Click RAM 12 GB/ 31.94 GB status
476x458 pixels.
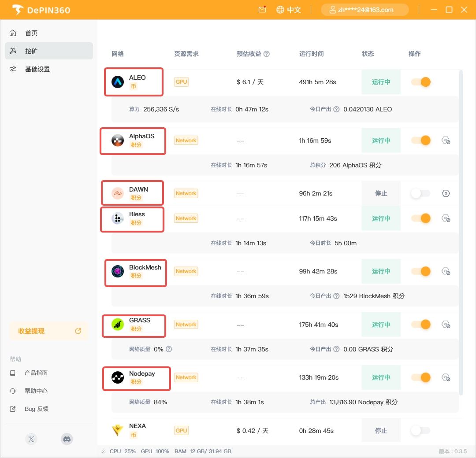[x=203, y=451]
